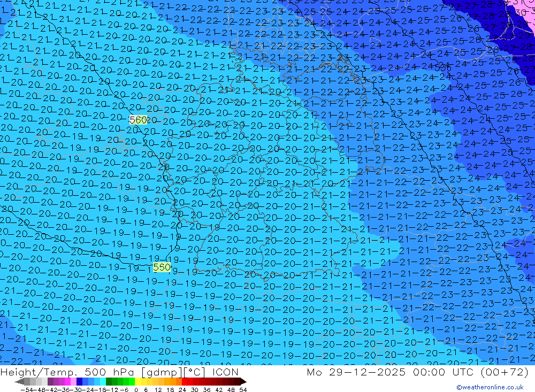Viewport: 535px width, 392px height.
Task: Click the 0 label on color legend
Action: tap(136, 390)
